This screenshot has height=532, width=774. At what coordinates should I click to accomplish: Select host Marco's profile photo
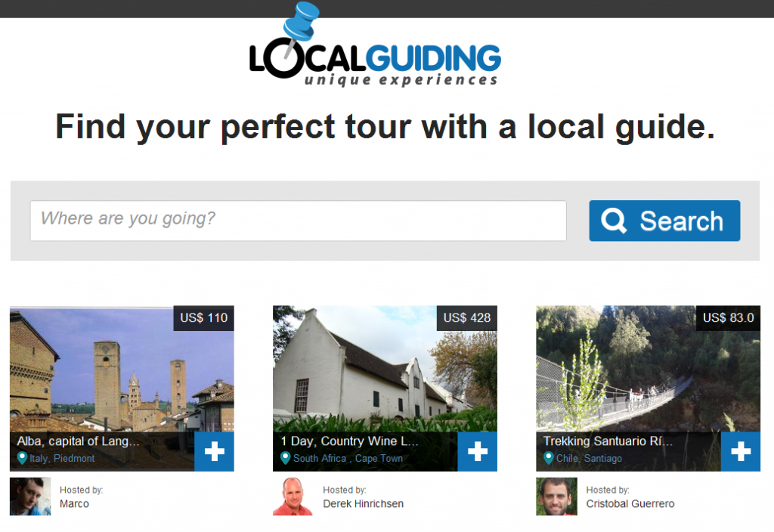pyautogui.click(x=30, y=496)
